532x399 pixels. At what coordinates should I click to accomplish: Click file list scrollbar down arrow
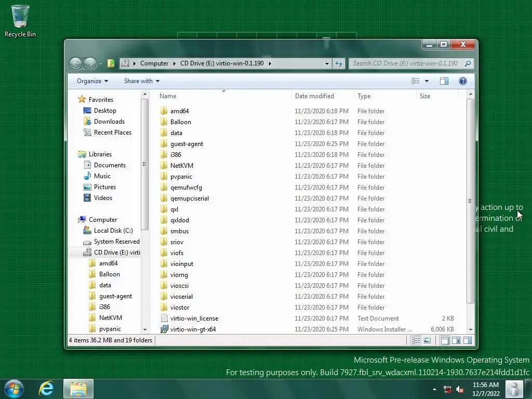tap(470, 329)
